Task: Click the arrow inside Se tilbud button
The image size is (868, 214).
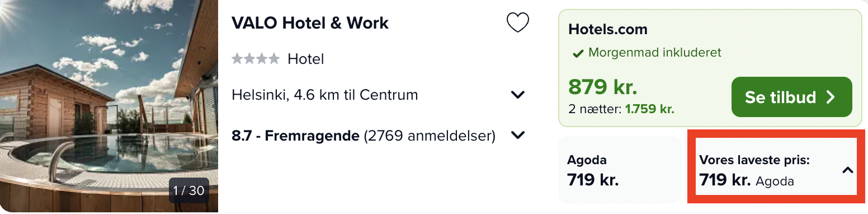Action: pos(831,97)
